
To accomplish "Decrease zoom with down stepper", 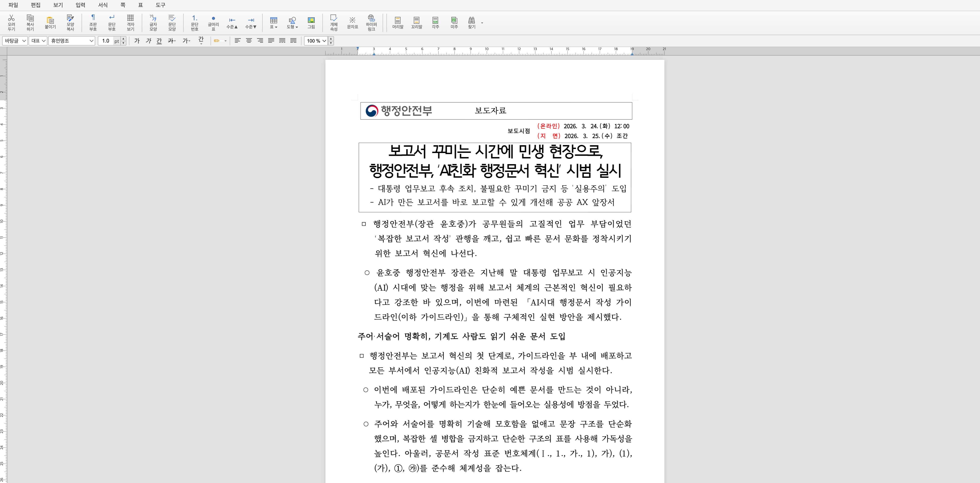I will tap(331, 43).
